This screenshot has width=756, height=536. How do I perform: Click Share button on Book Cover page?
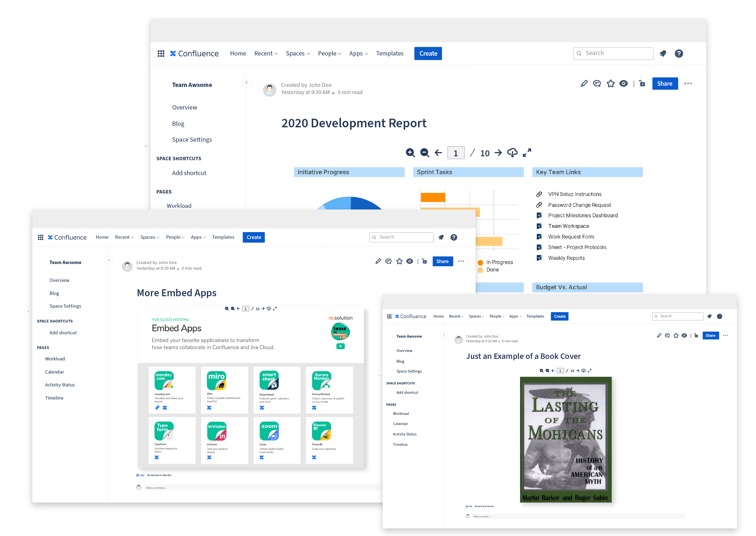pyautogui.click(x=710, y=335)
